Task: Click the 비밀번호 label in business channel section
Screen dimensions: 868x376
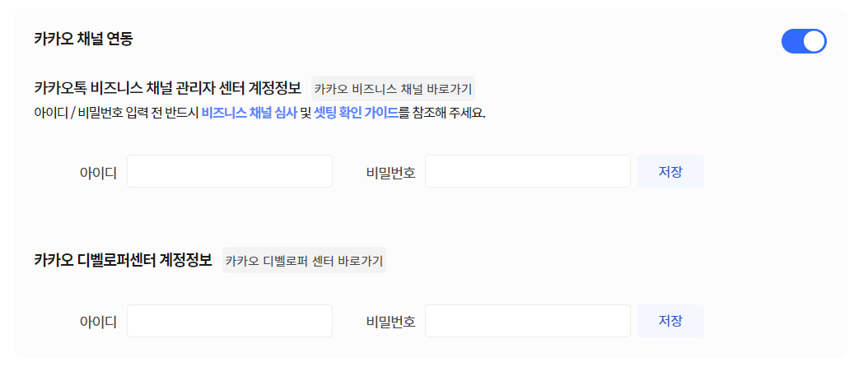Action: point(390,172)
